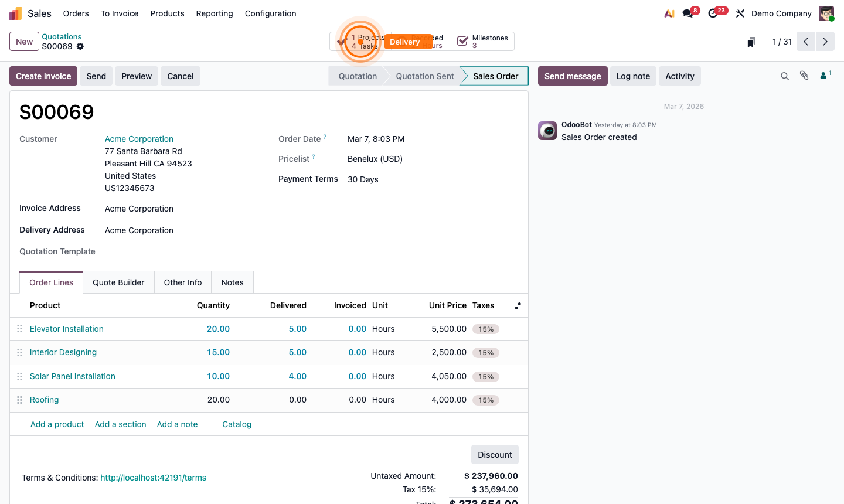The image size is (844, 504).
Task: Open the Milestones smart button
Action: tap(482, 41)
